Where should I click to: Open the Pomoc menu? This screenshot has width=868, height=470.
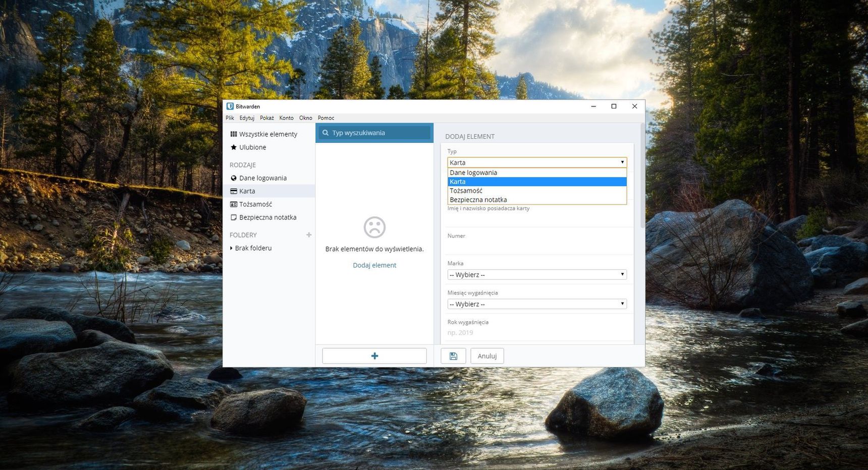(326, 118)
